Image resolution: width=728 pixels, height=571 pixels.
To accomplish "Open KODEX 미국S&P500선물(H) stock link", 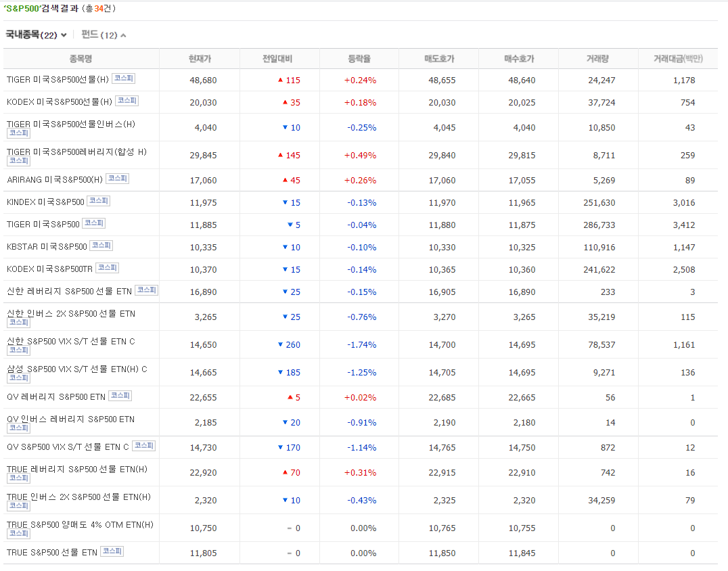I will (x=60, y=101).
